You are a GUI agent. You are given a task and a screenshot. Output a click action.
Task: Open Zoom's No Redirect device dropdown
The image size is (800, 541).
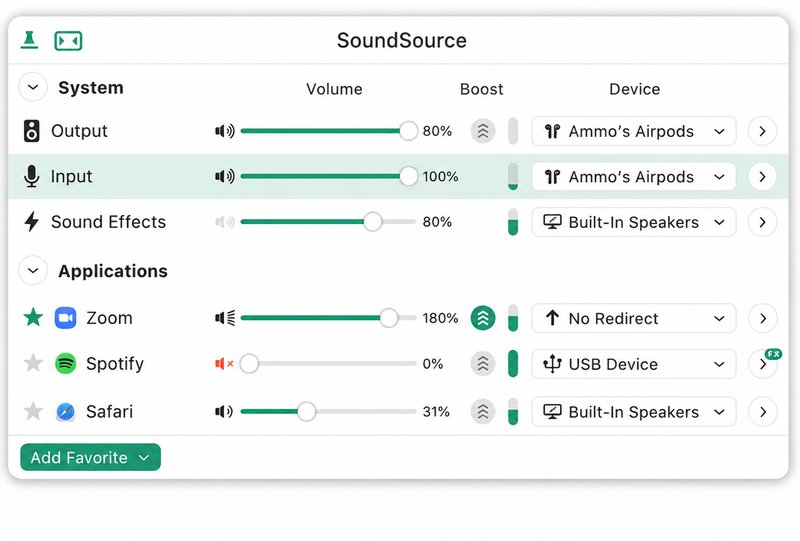(x=634, y=318)
